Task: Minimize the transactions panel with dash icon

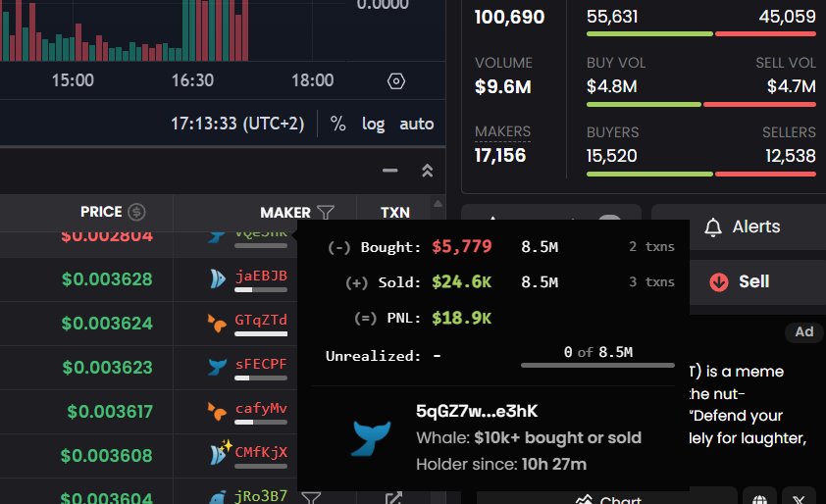Action: click(389, 170)
